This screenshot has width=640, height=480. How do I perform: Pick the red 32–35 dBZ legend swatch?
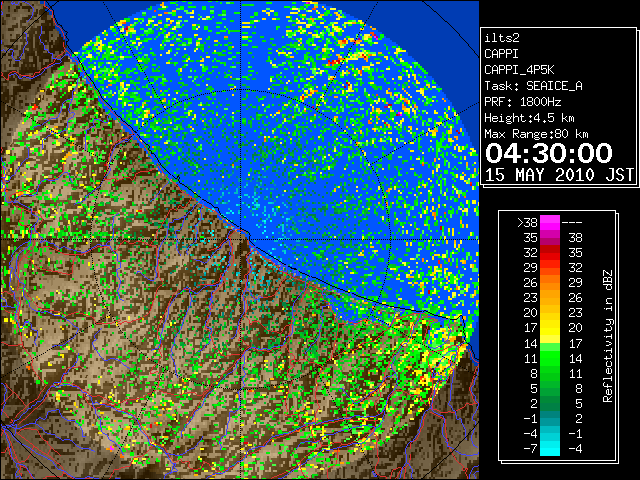[x=550, y=253]
